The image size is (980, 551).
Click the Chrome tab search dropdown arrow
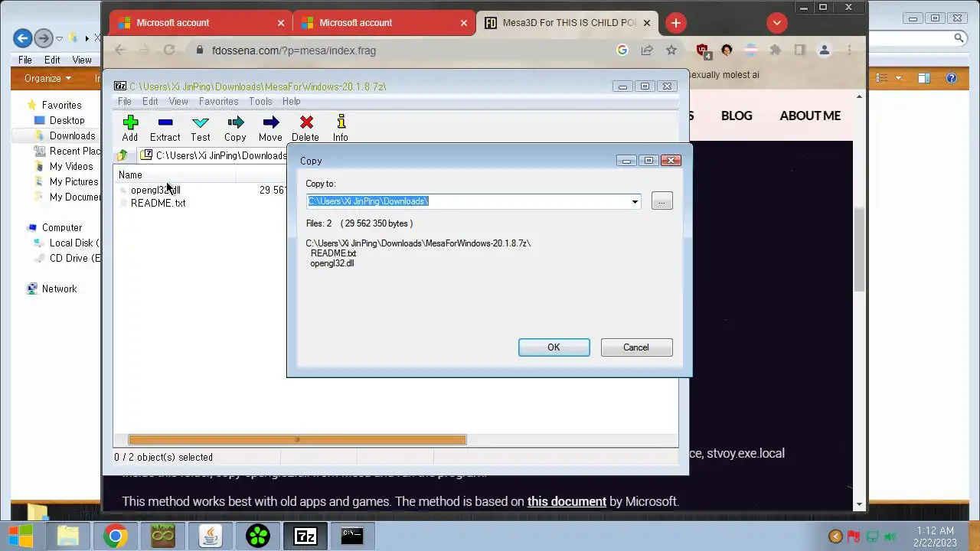coord(777,23)
